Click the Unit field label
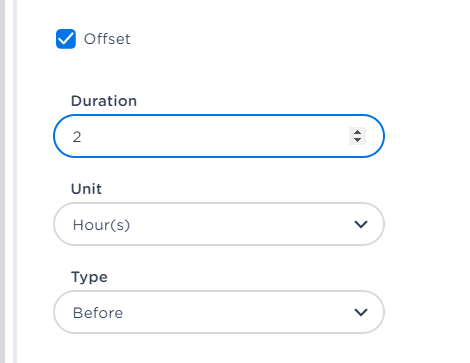The height and width of the screenshot is (363, 470). click(86, 189)
